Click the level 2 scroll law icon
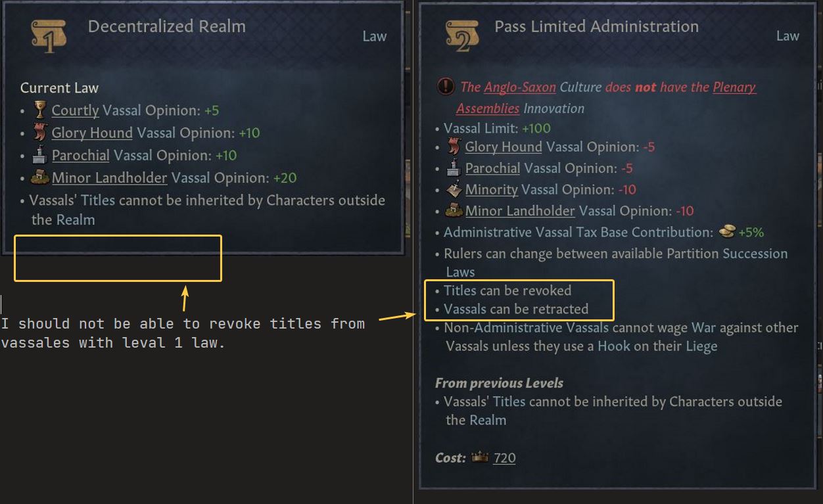Viewport: 823px width, 504px height. coord(462,36)
